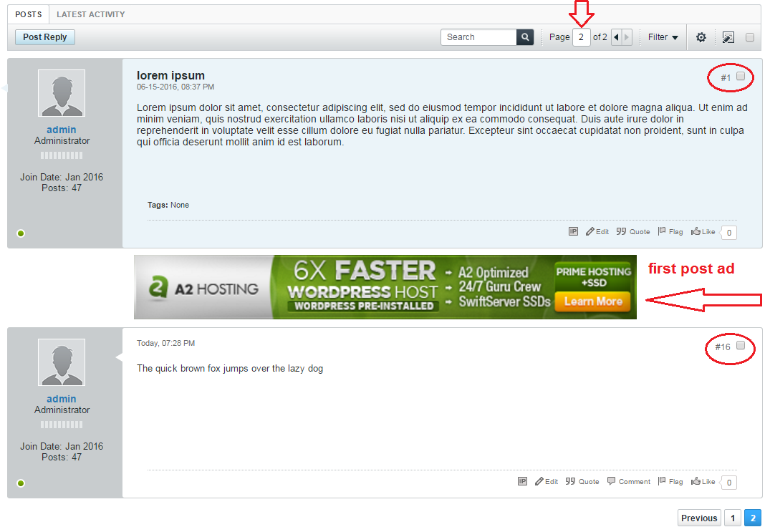Click reputation bar on post #16

click(62, 425)
